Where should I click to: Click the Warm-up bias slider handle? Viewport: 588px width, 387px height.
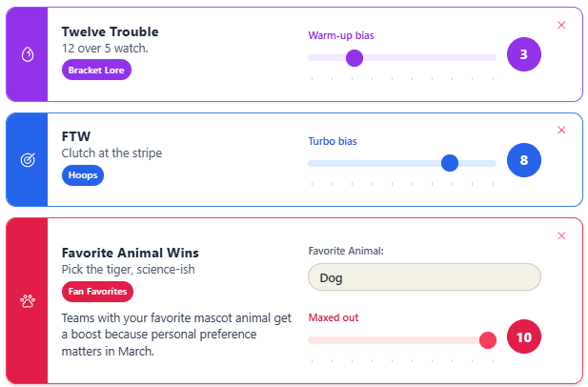[355, 58]
